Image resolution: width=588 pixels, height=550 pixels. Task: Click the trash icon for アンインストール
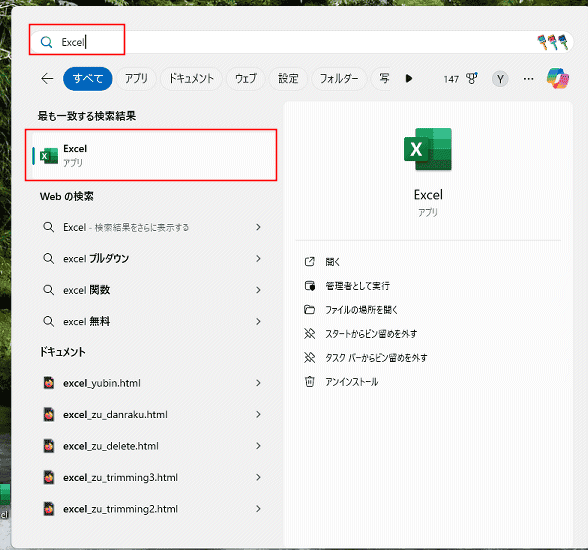(x=309, y=381)
